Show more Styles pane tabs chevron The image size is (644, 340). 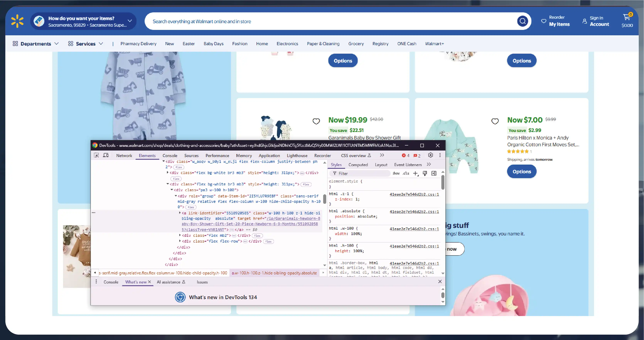(x=429, y=164)
